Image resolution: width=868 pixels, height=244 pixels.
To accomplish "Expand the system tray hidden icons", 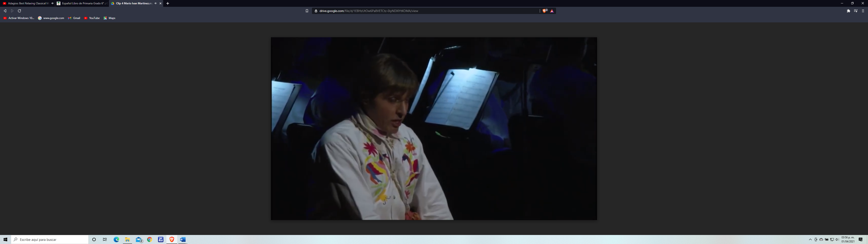I will pyautogui.click(x=810, y=240).
